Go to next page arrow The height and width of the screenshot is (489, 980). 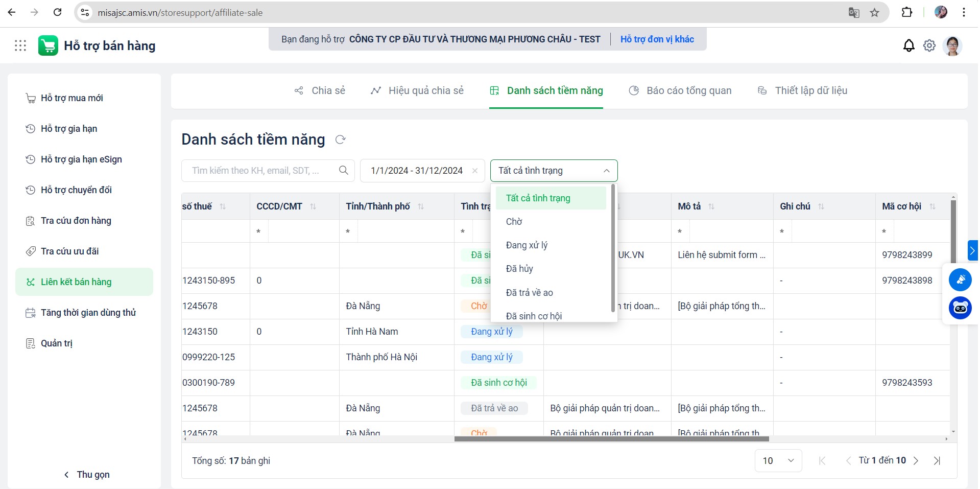916,460
